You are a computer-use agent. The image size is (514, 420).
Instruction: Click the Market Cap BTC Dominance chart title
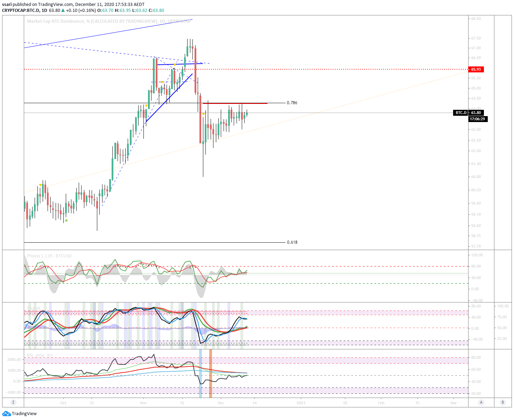point(108,21)
